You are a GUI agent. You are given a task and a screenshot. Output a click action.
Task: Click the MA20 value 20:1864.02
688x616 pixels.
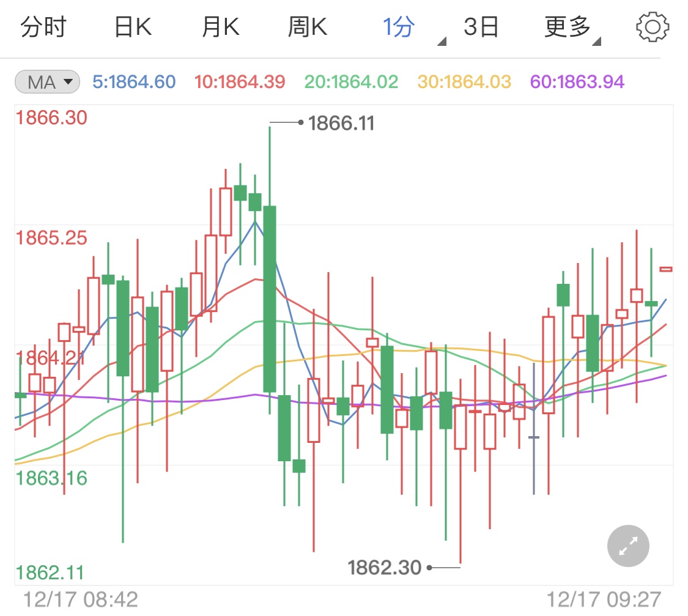(351, 81)
